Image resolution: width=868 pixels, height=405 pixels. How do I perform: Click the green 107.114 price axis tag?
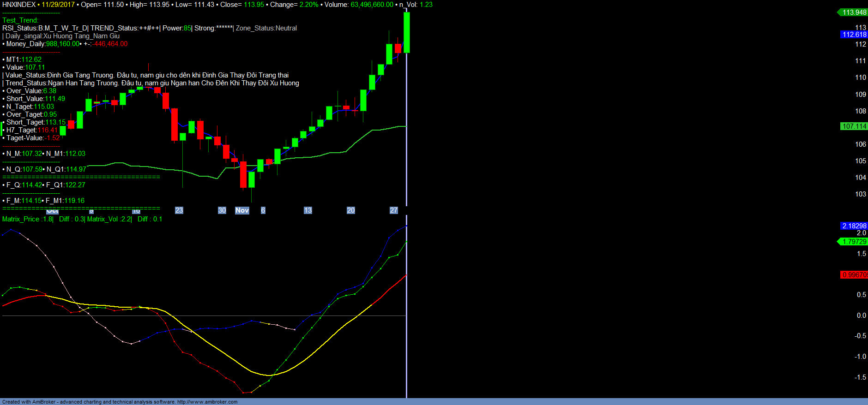point(854,126)
